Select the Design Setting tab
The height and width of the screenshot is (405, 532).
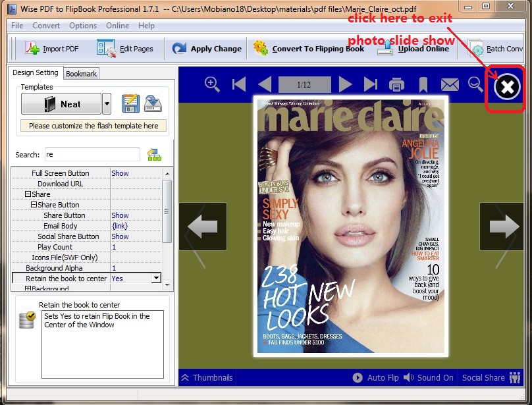click(36, 72)
